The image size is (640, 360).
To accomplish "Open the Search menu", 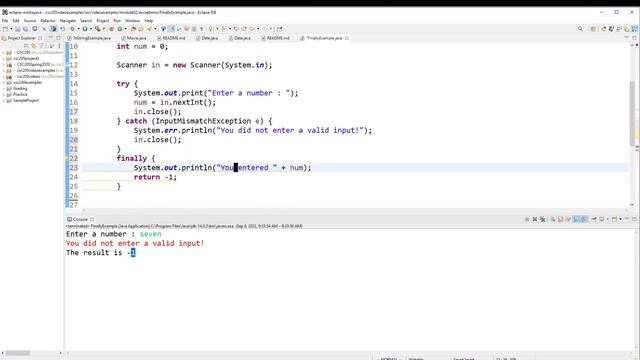I will tap(86, 20).
